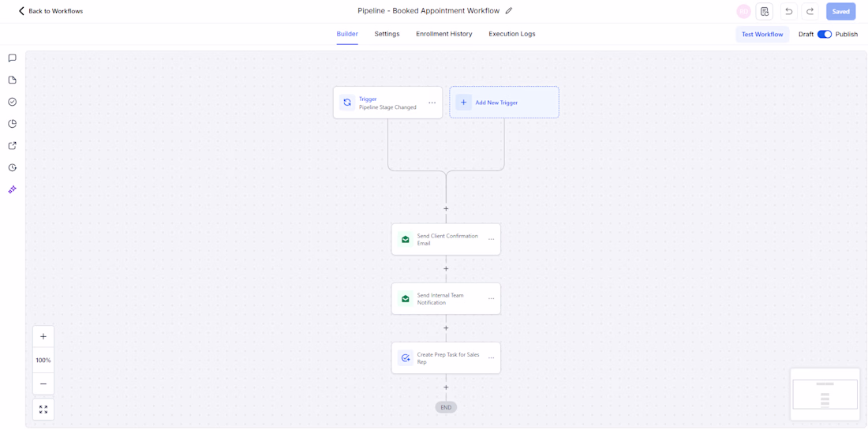Toggle the Draft/Publish switch

tap(825, 34)
